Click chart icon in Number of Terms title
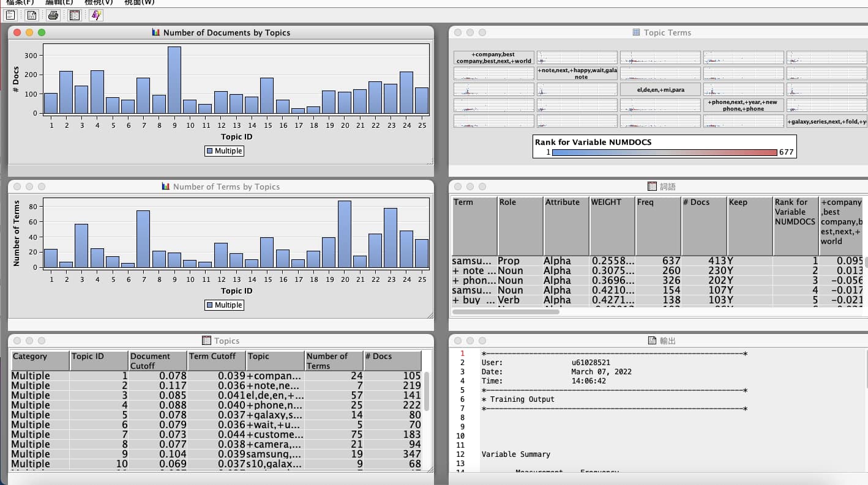Image resolution: width=868 pixels, height=485 pixels. click(x=166, y=187)
